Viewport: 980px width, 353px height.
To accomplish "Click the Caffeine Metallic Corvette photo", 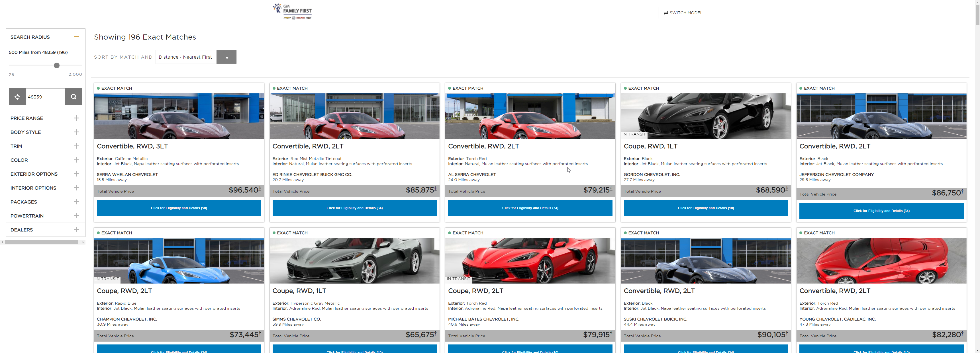I will click(x=179, y=116).
